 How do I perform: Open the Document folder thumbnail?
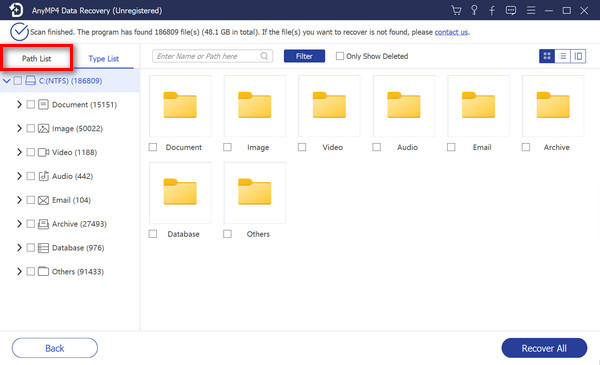[x=180, y=106]
